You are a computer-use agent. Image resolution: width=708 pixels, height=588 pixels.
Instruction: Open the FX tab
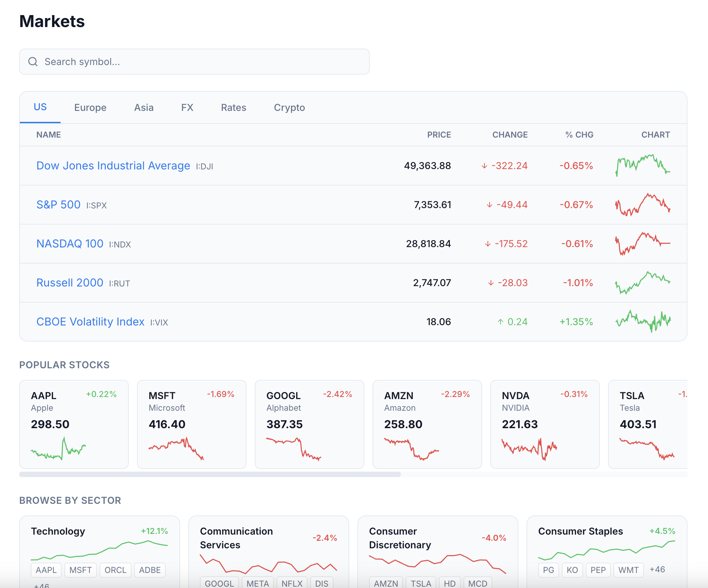coord(187,107)
